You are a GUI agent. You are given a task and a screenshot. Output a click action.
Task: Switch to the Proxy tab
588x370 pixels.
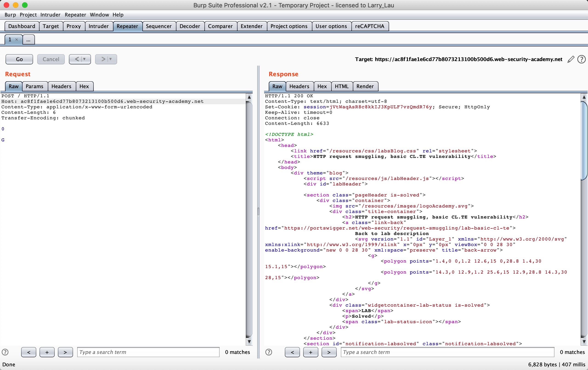[74, 26]
